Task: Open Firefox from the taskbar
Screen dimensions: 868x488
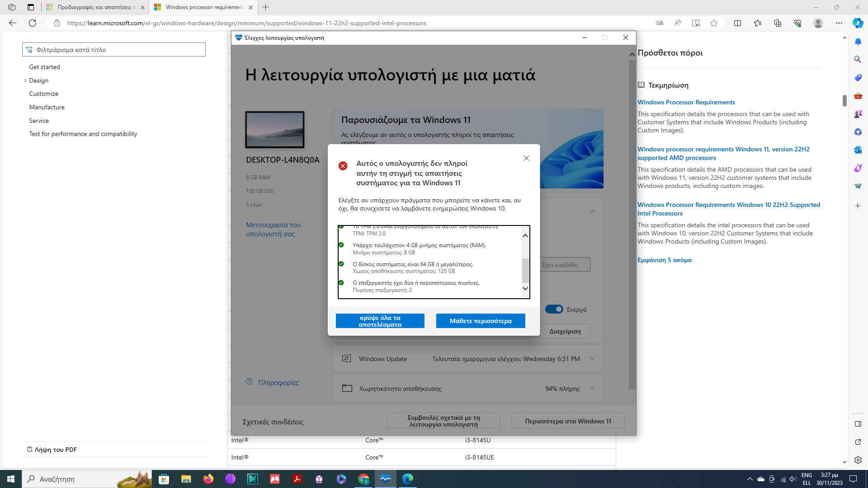Action: click(208, 479)
